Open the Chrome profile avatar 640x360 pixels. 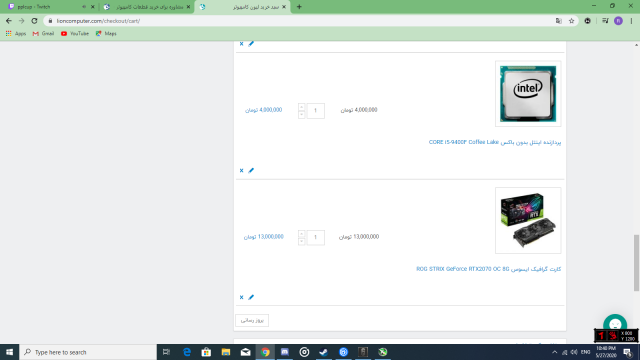pos(618,21)
